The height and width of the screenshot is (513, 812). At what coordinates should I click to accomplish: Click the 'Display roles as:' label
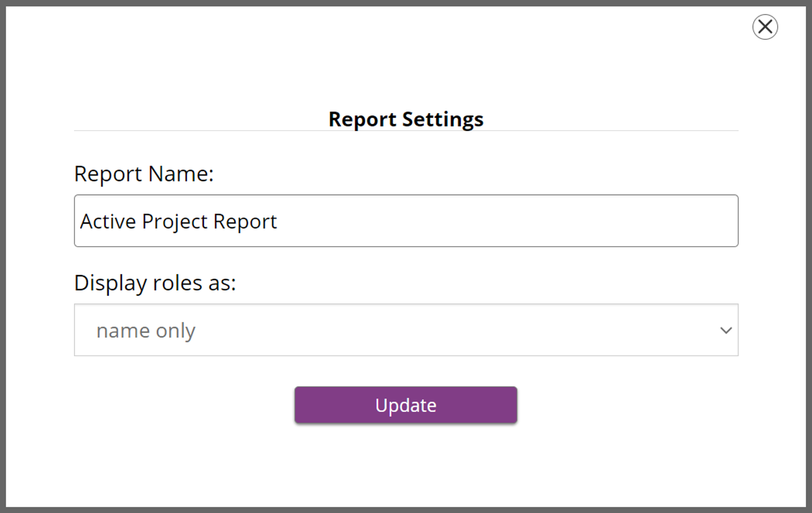(x=155, y=283)
